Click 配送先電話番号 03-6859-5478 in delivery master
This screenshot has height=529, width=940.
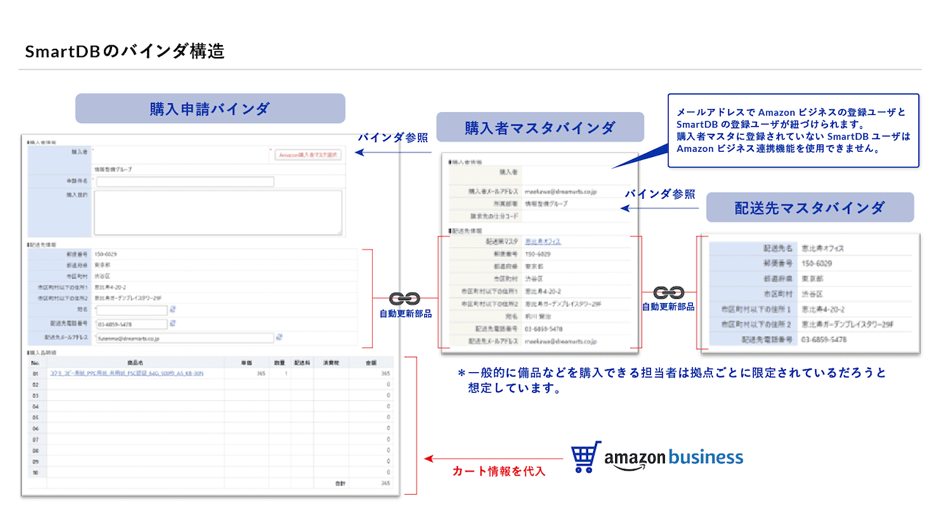pos(824,339)
